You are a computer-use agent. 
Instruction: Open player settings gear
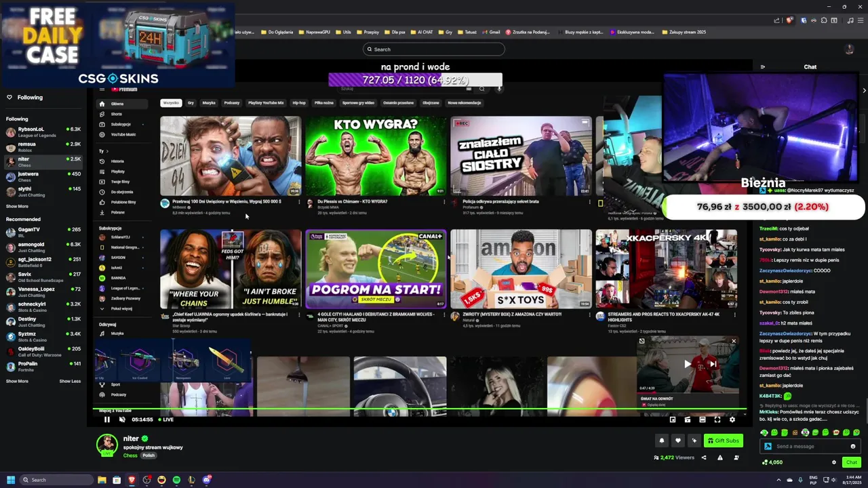pyautogui.click(x=732, y=420)
